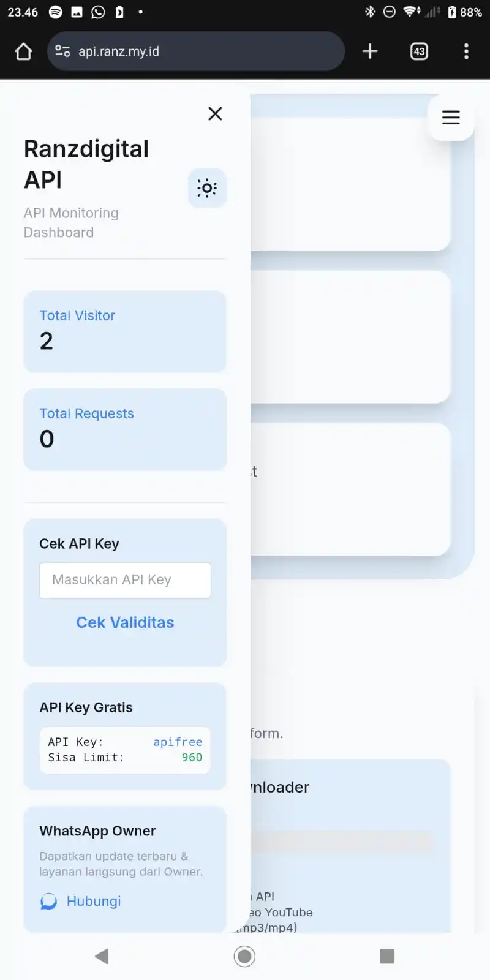This screenshot has height=980, width=490.
Task: Tap the Spotify icon in status bar
Action: 55,12
